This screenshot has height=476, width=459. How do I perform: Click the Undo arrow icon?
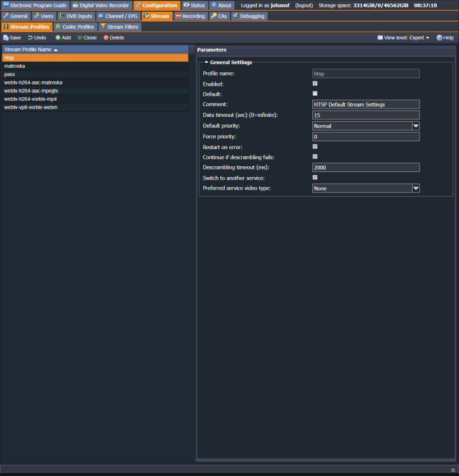[30, 37]
